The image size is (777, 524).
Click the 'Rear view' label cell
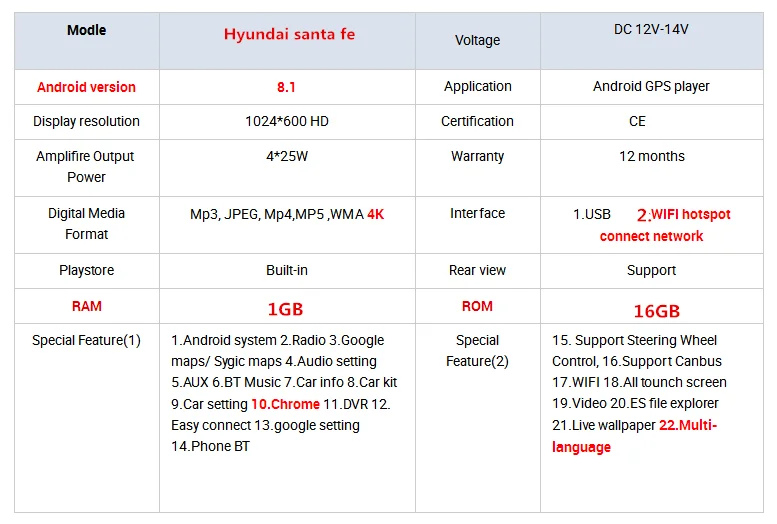coord(478,270)
